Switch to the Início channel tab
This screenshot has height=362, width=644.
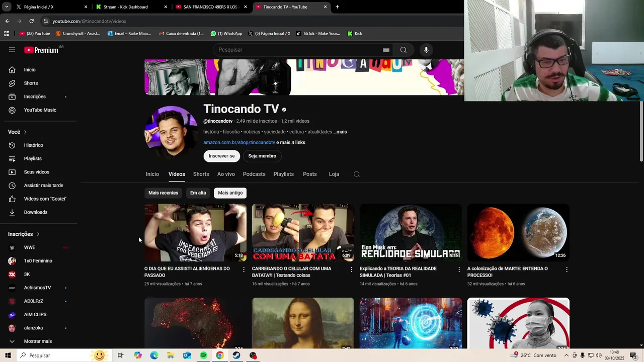tap(152, 174)
